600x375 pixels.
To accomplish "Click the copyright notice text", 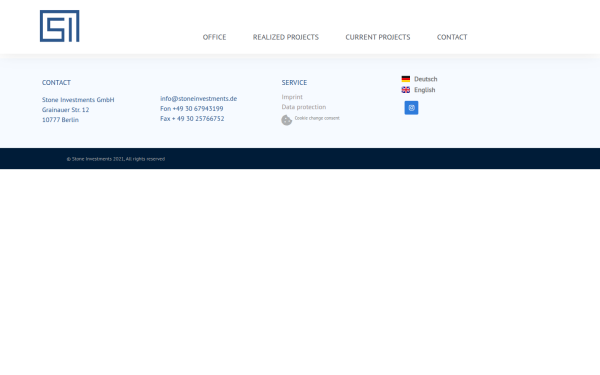I will [116, 159].
